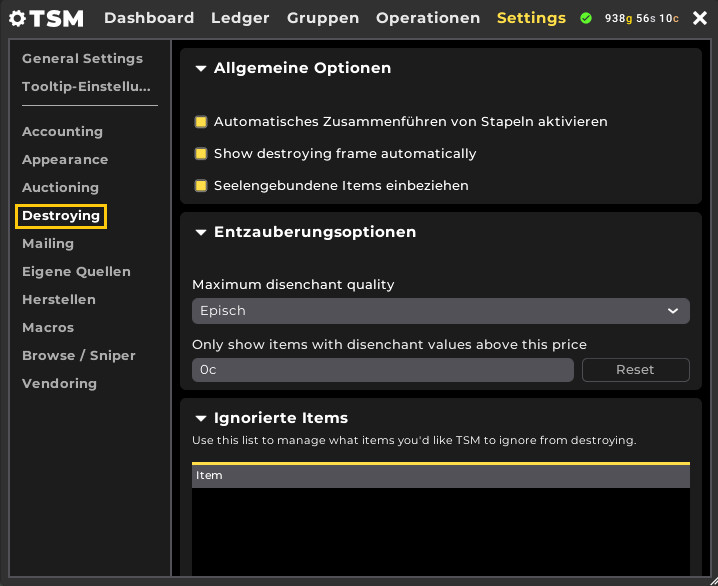Select Accounting settings page
This screenshot has width=718, height=586.
62,132
